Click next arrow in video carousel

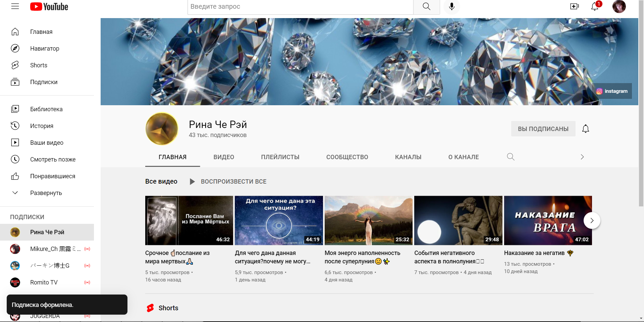coord(592,220)
